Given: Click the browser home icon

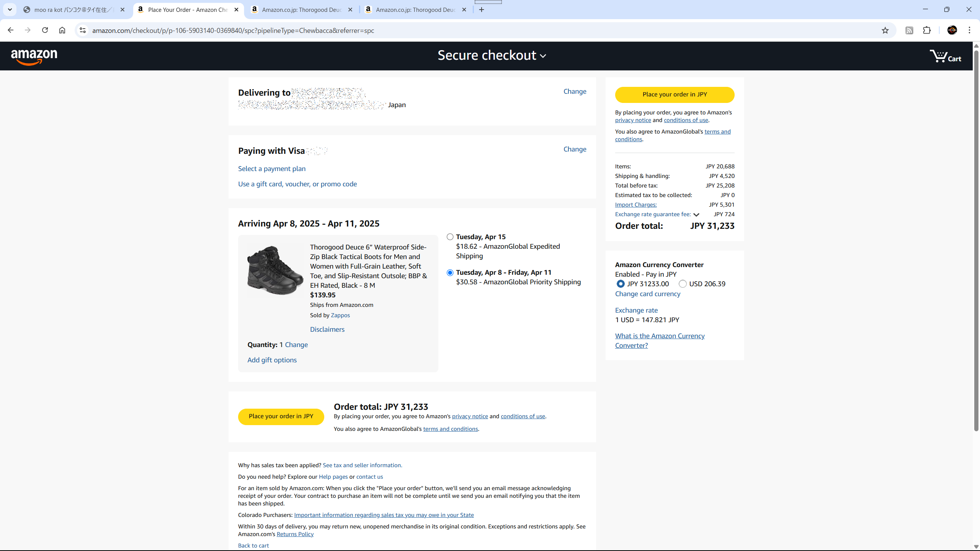Looking at the screenshot, I should click(62, 30).
